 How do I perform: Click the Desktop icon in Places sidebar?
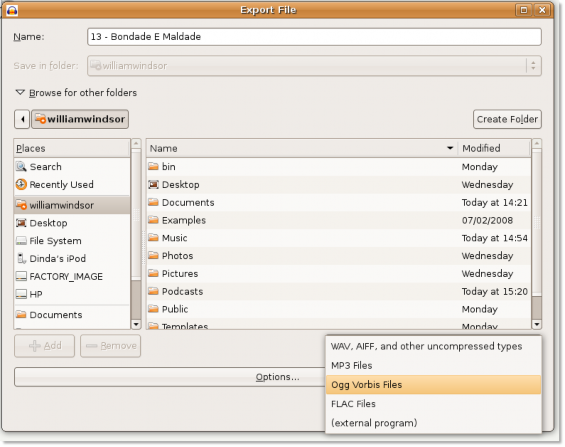(x=21, y=223)
